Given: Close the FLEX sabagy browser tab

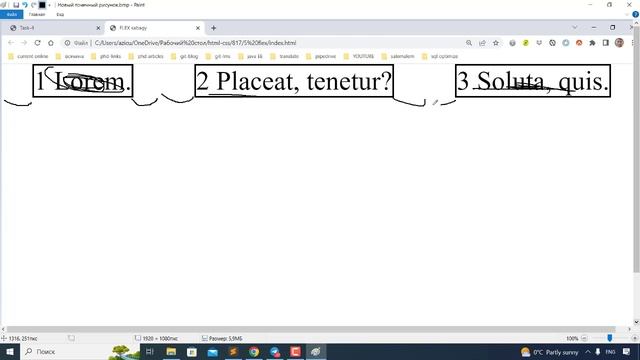Looking at the screenshot, I should coord(198,28).
